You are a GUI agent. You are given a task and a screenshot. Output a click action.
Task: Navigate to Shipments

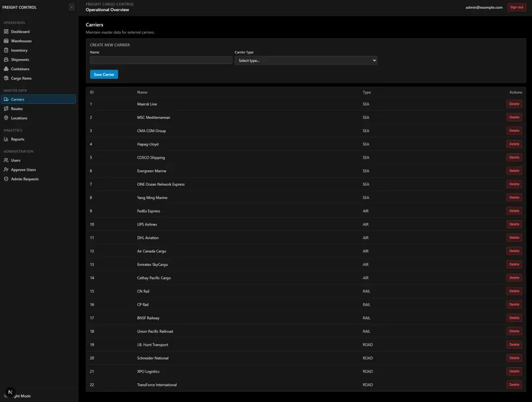point(38,60)
